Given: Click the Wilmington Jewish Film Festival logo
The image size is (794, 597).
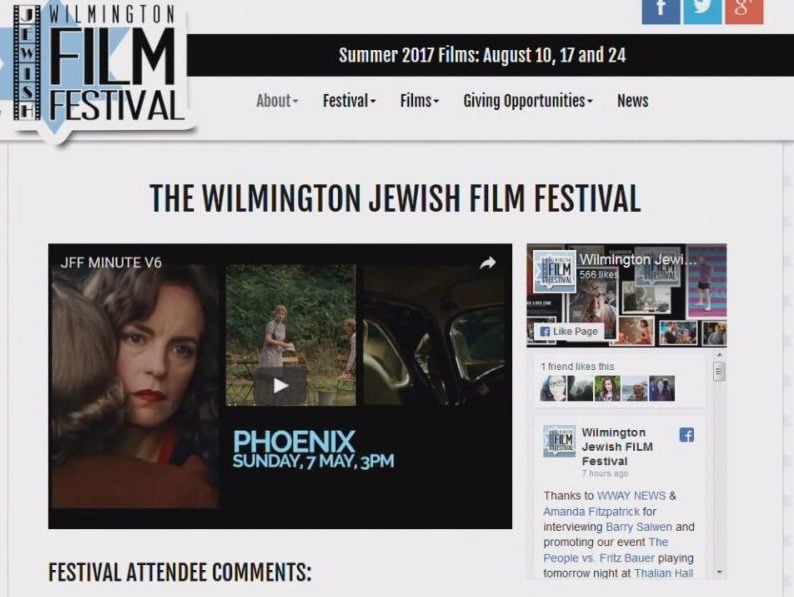Looking at the screenshot, I should coord(98,68).
